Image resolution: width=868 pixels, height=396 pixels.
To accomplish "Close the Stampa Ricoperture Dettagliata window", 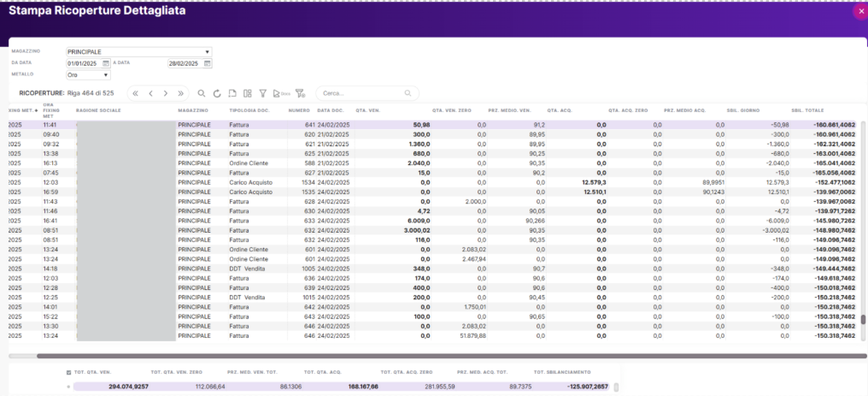I will click(x=859, y=11).
